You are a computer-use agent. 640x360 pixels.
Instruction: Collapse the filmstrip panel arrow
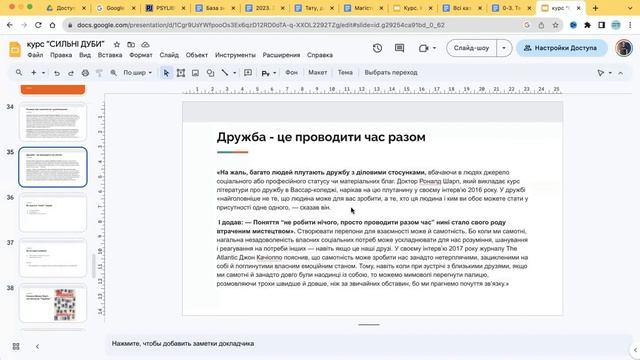pos(37,346)
